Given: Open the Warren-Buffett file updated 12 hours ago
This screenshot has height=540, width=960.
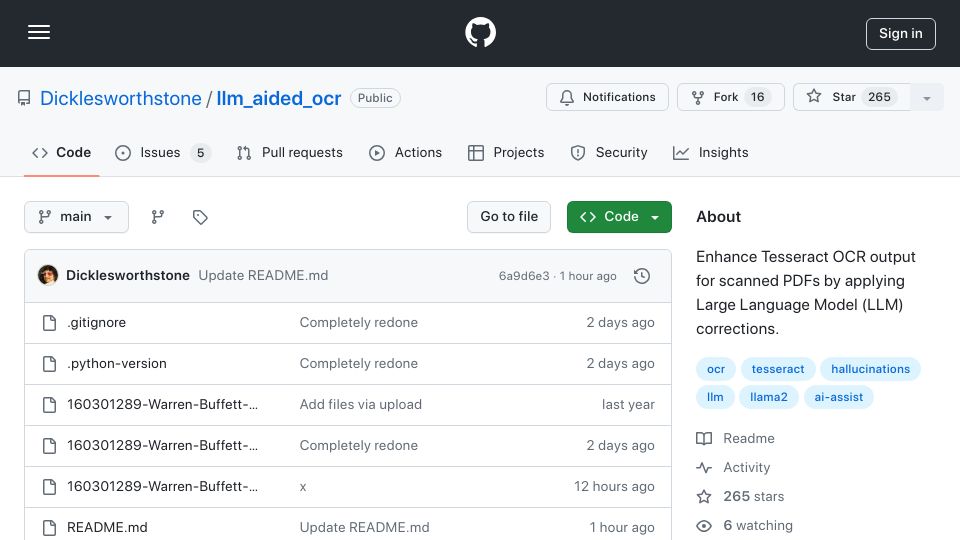Looking at the screenshot, I should 162,487.
